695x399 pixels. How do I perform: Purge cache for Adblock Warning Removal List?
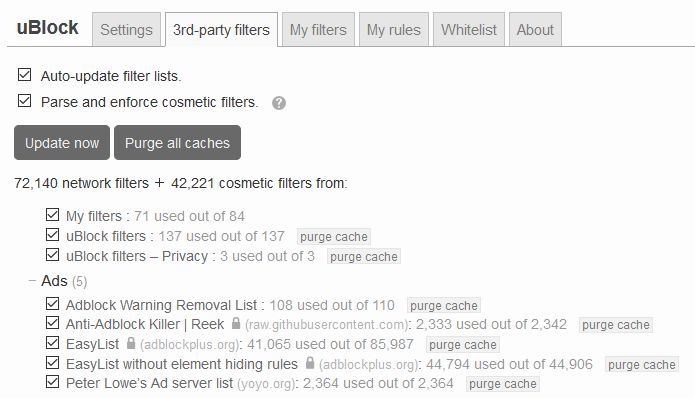tap(444, 305)
